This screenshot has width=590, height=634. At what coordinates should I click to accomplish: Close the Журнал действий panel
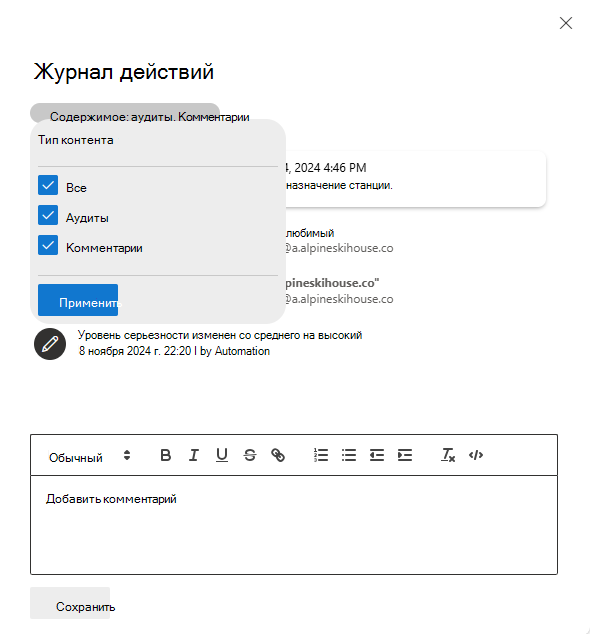566,23
